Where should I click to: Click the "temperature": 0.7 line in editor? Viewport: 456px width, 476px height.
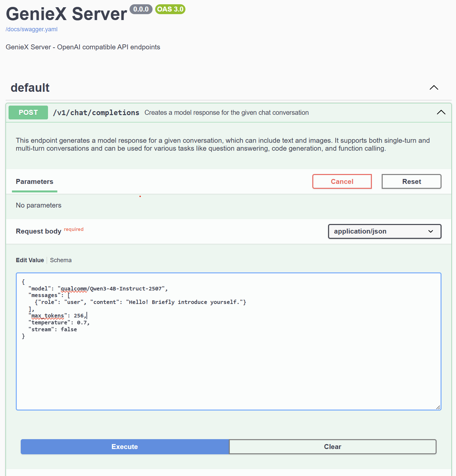tap(59, 323)
